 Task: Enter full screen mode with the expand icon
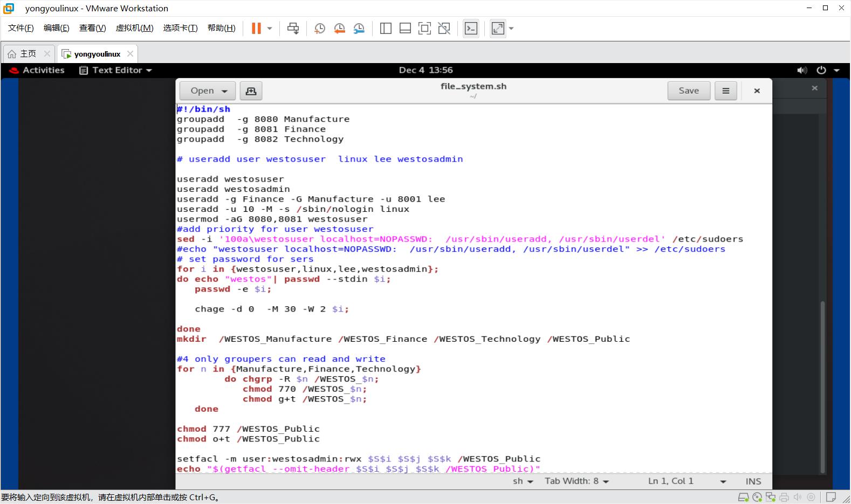coord(498,29)
